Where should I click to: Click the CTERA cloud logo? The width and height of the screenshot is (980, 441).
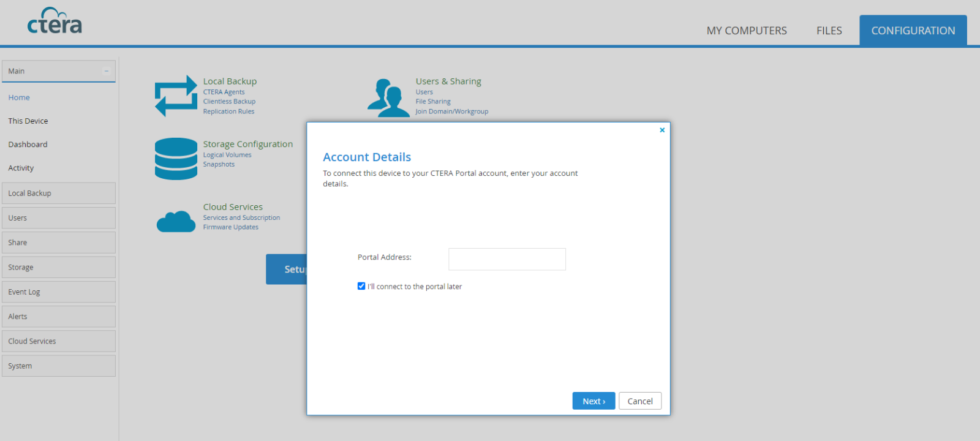[55, 21]
